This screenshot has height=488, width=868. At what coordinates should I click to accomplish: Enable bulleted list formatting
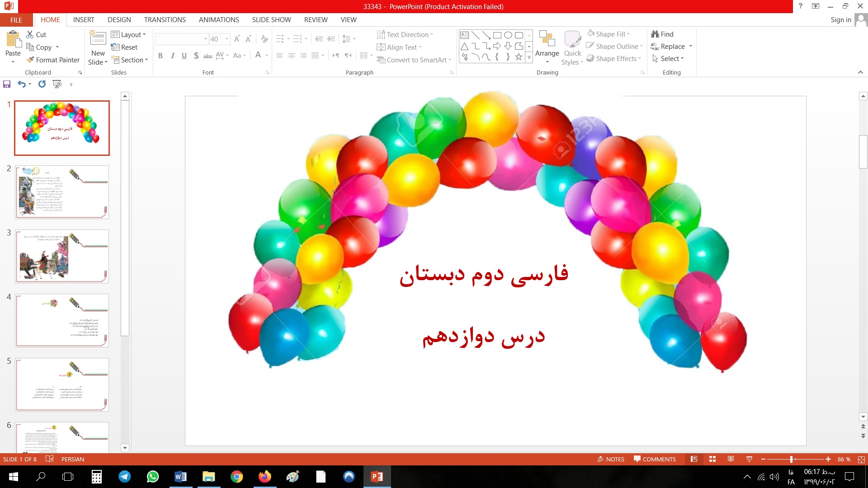[280, 39]
